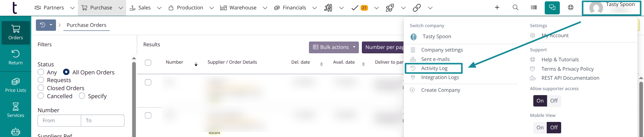Go to Price Lists in sidebar
This screenshot has height=137, width=644.
pyautogui.click(x=15, y=85)
